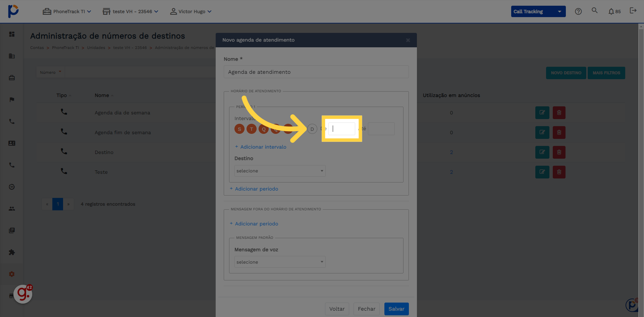The height and width of the screenshot is (317, 644).
Task: Open the notifications bell showing 85
Action: (x=614, y=11)
